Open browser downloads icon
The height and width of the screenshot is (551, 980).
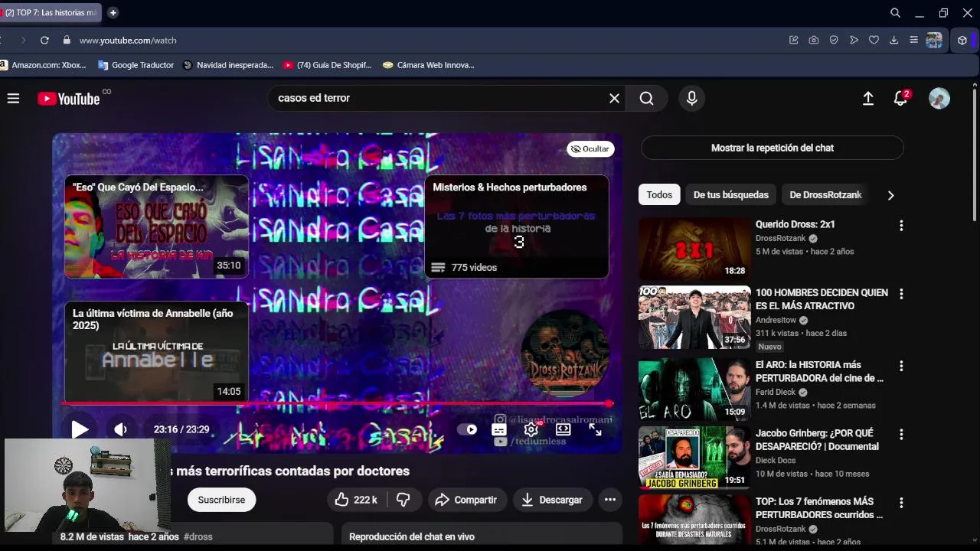point(893,41)
